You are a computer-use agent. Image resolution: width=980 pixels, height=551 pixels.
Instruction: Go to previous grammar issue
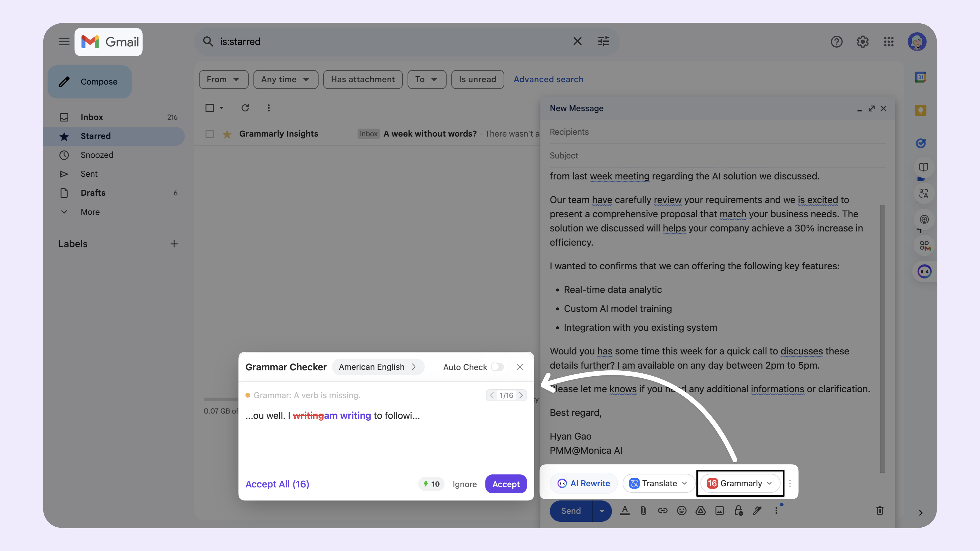[492, 396]
